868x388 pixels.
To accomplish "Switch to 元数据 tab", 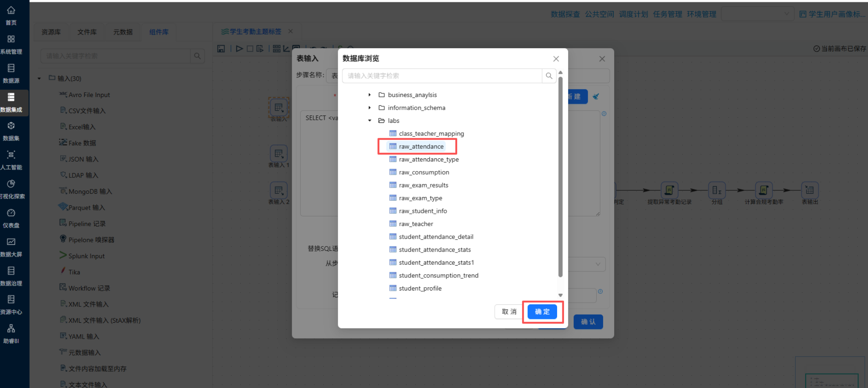I will (123, 32).
